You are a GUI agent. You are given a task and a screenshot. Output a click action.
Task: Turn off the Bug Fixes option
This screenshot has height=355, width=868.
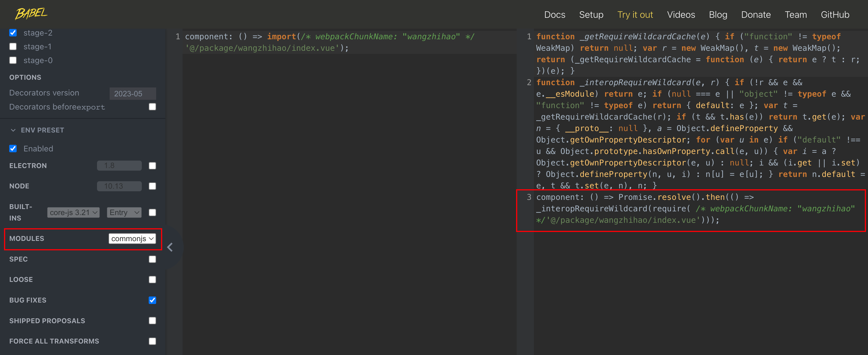tap(152, 300)
